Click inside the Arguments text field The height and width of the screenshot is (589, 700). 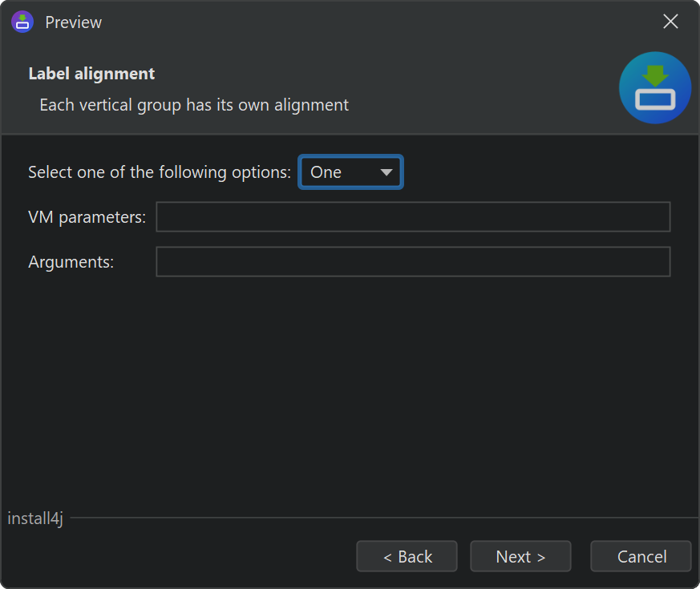click(x=413, y=262)
